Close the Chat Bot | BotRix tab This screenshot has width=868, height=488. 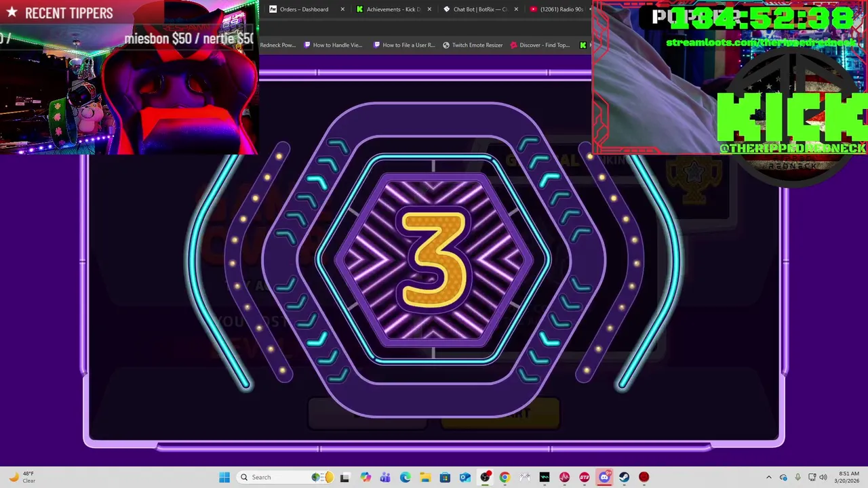516,9
